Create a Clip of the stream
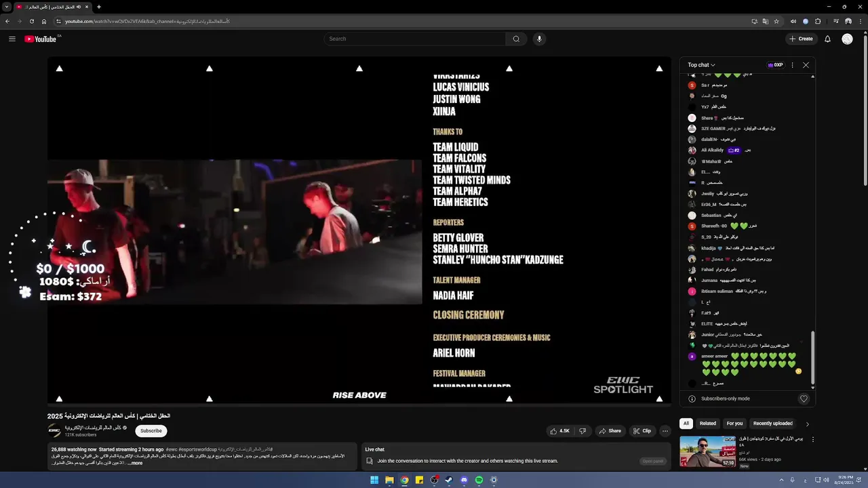Screen dimensions: 868x488 (642, 431)
